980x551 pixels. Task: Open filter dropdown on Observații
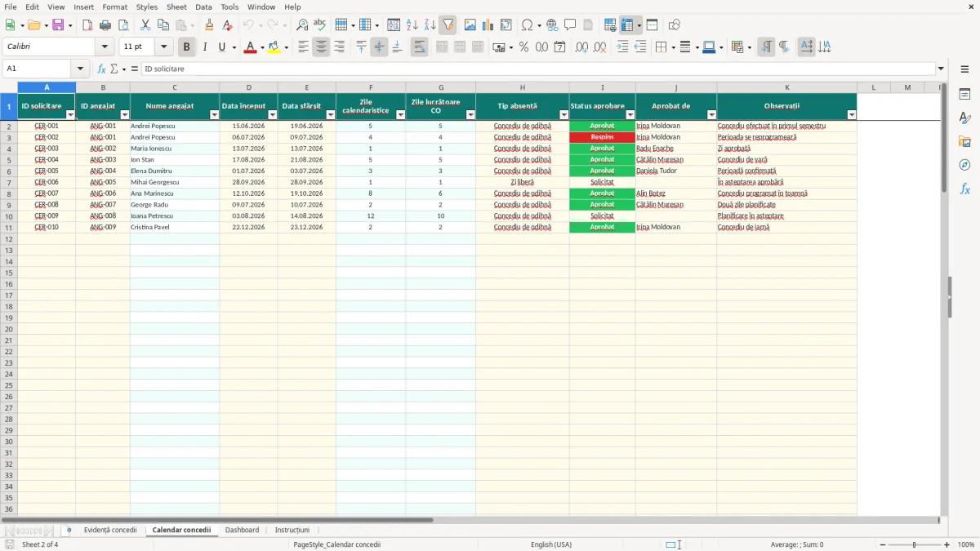(x=852, y=115)
